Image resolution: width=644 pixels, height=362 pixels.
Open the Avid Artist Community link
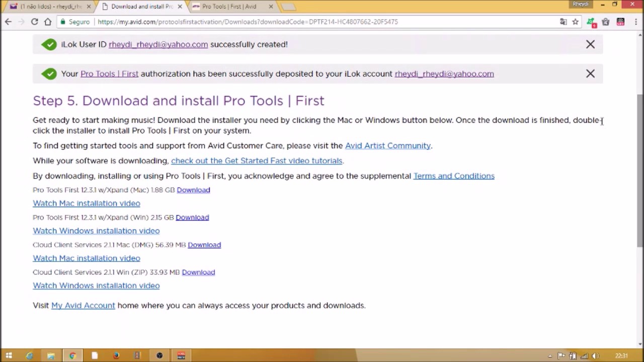(x=388, y=146)
